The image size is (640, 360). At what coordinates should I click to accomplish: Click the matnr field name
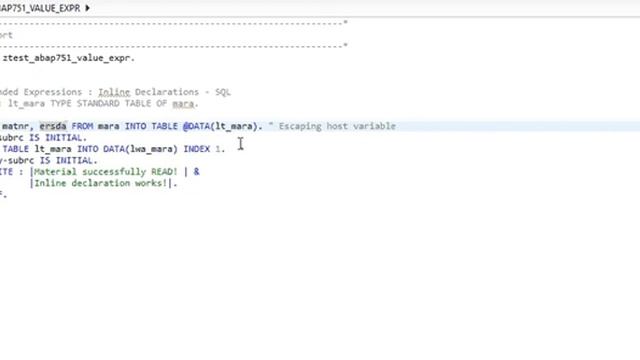[15, 126]
